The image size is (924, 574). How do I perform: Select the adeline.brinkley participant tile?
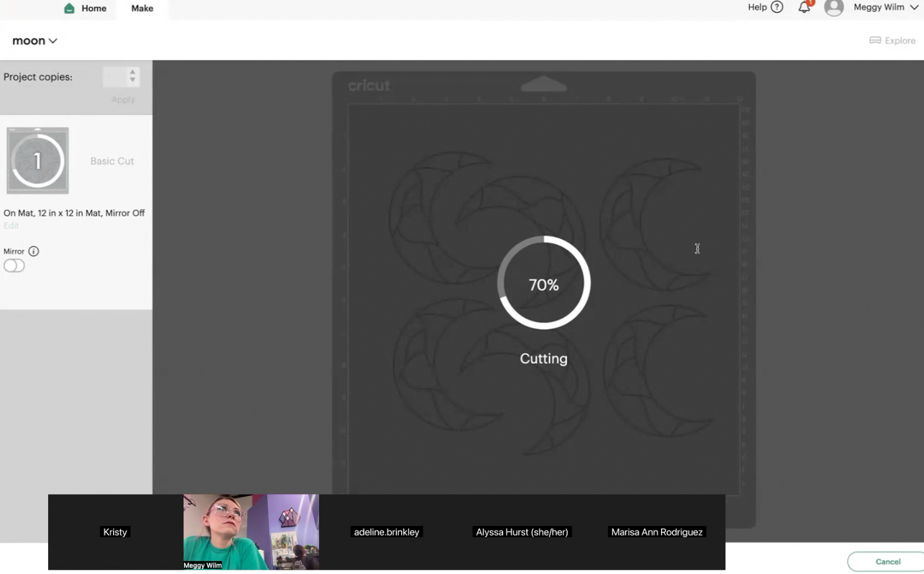(x=386, y=532)
